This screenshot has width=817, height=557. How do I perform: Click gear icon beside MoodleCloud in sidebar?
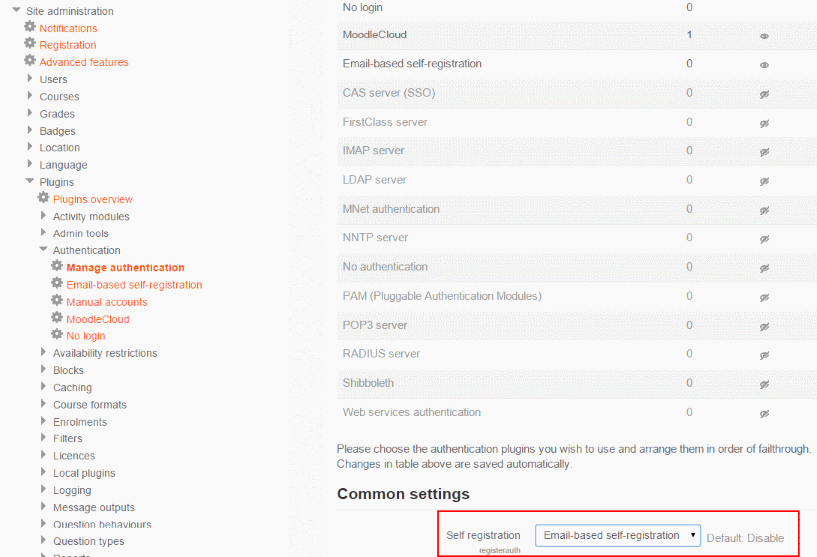pos(57,317)
